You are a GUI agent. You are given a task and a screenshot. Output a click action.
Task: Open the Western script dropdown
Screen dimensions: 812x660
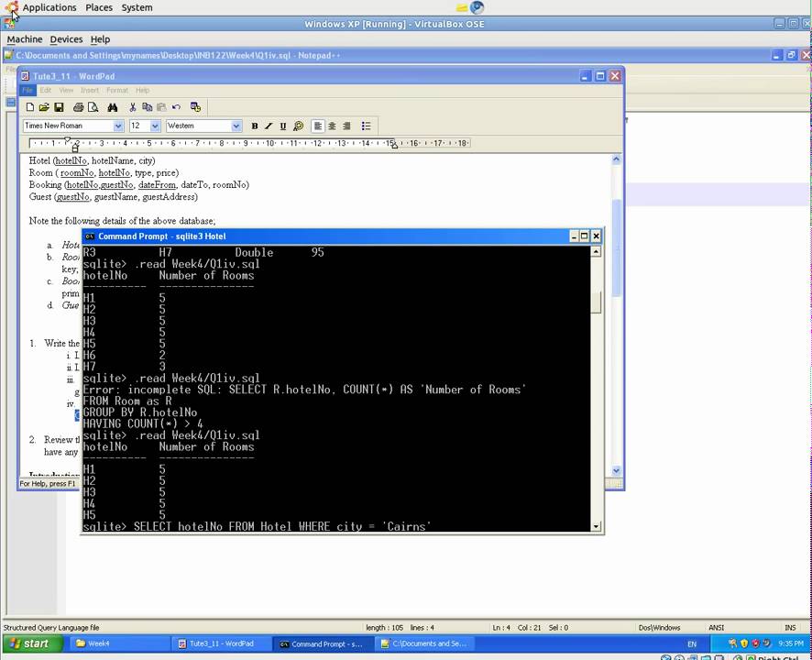tap(204, 126)
